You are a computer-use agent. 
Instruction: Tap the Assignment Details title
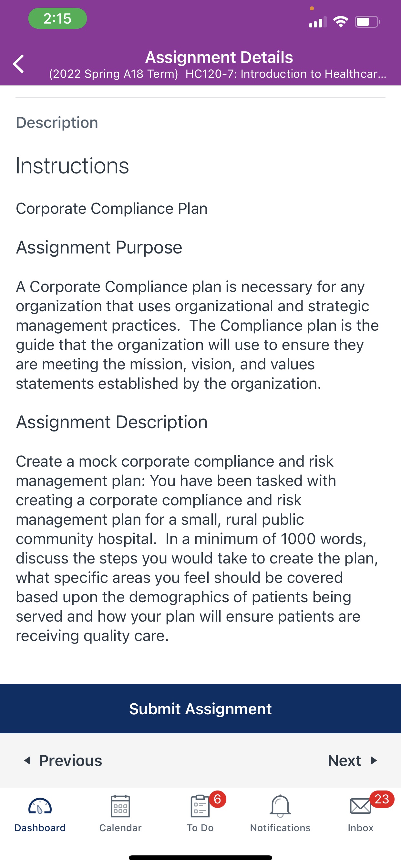pyautogui.click(x=219, y=57)
